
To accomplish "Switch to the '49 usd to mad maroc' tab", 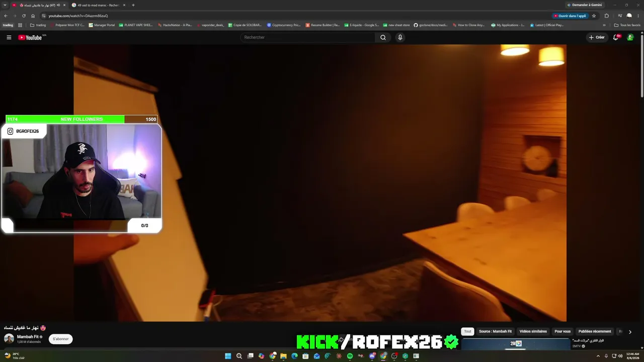I will pyautogui.click(x=99, y=5).
